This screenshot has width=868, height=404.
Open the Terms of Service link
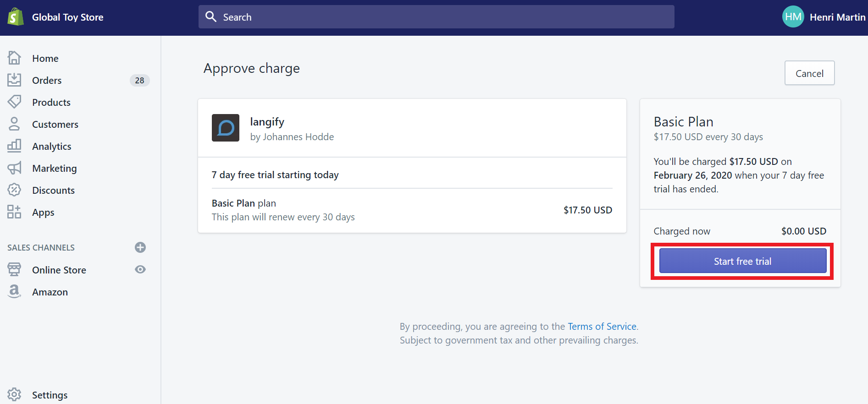[602, 327]
